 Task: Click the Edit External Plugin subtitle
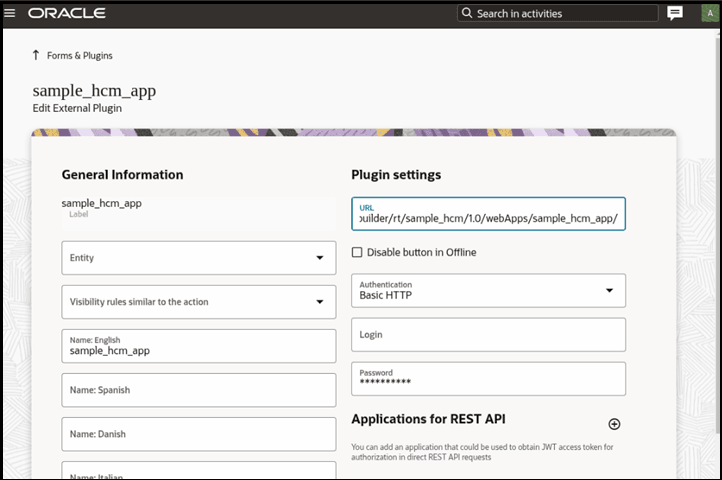tap(77, 108)
